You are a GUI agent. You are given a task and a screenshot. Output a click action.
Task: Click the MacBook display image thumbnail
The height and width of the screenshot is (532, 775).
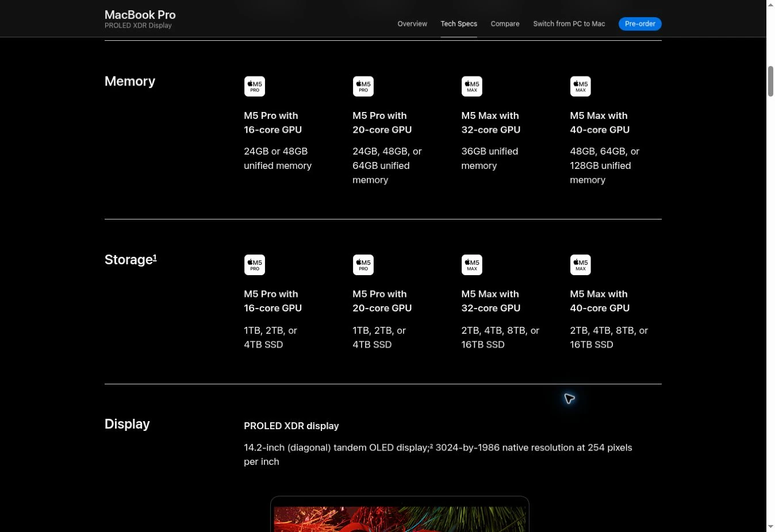coord(400,514)
